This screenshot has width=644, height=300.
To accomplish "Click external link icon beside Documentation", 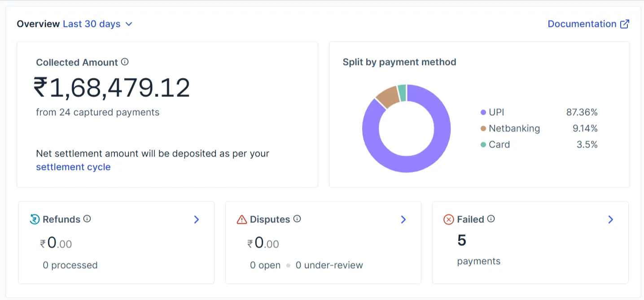I will coord(624,24).
